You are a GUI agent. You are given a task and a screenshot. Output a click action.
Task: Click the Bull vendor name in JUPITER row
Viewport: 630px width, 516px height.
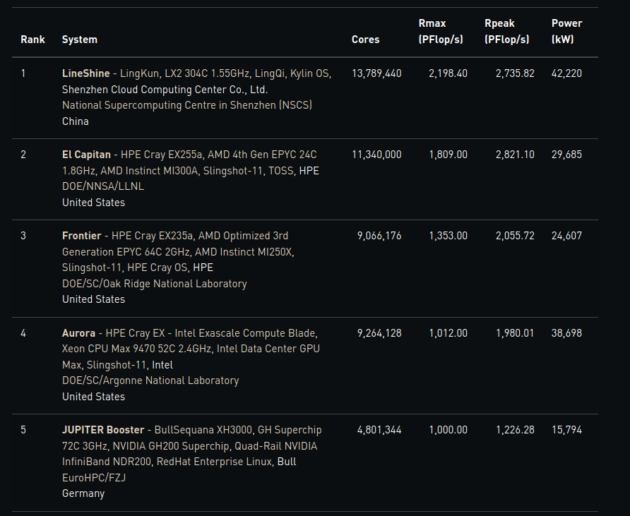click(286, 462)
